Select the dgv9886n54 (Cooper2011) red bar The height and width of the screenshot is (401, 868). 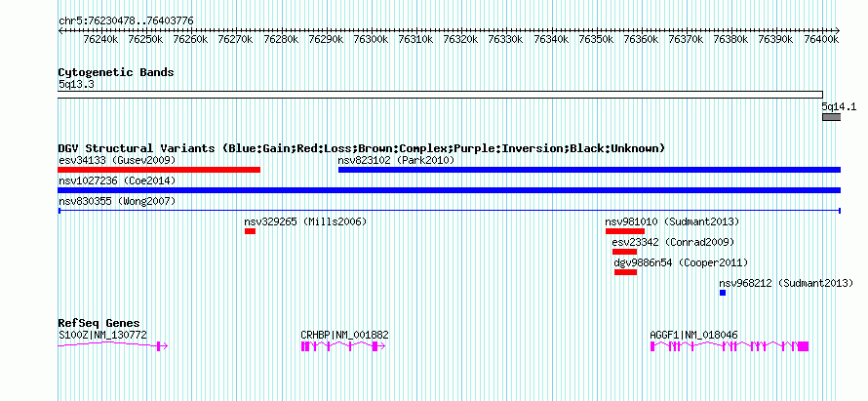[x=625, y=272]
